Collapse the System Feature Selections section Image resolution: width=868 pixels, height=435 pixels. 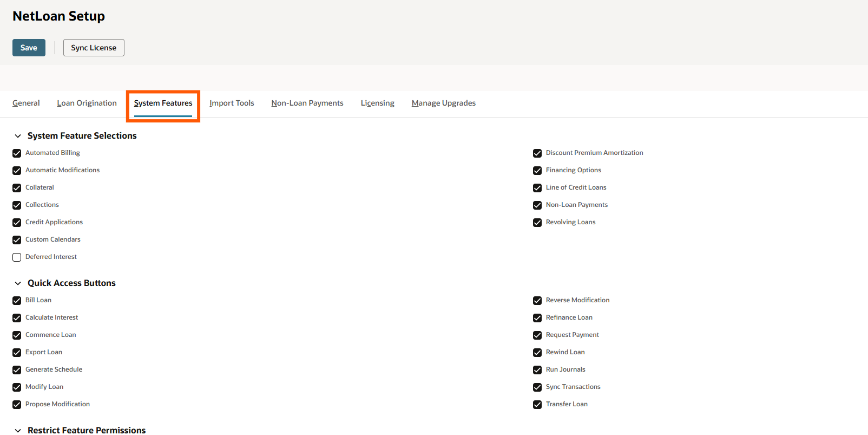click(18, 136)
